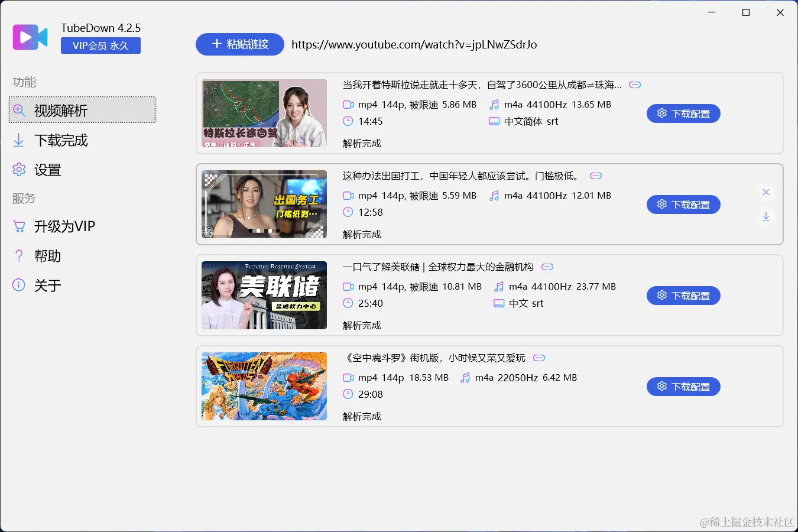Click the question mark icon beside 帮助
The image size is (798, 532).
[19, 256]
